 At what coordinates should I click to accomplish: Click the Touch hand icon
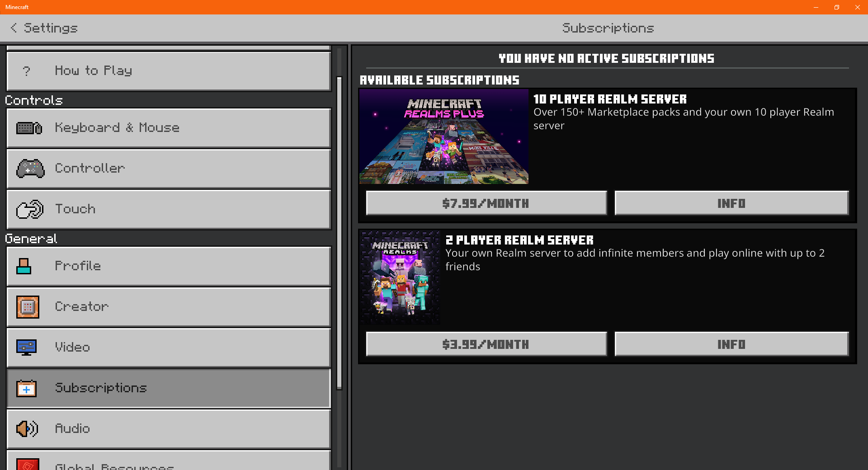click(30, 209)
